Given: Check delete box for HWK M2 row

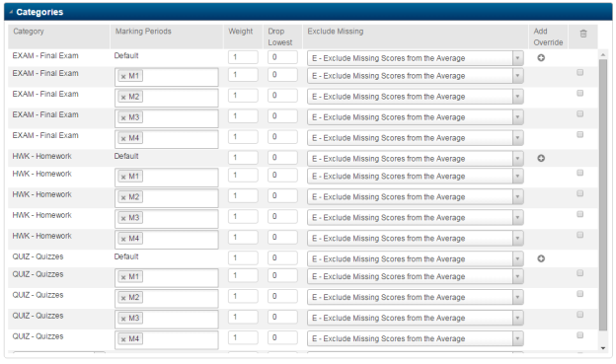Looking at the screenshot, I should (579, 193).
